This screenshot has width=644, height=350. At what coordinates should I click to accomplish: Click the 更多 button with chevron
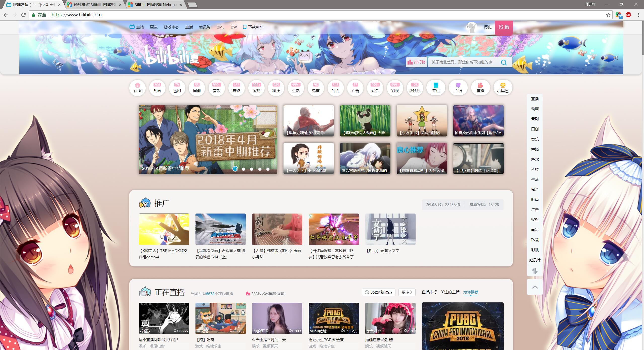[x=407, y=292]
